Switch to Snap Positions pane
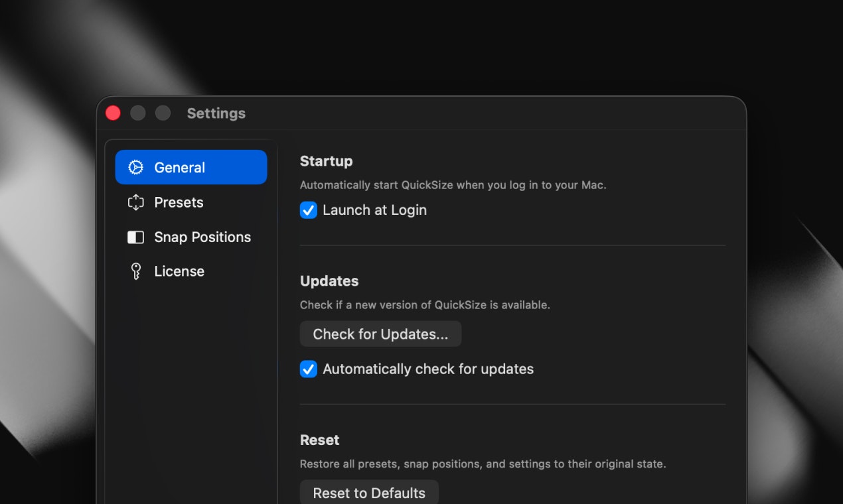Image resolution: width=843 pixels, height=504 pixels. 191,237
